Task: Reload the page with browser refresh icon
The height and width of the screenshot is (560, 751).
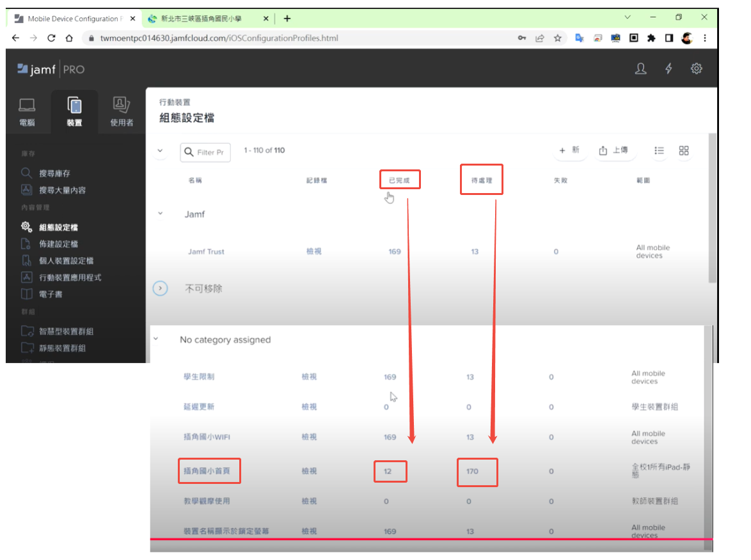Action: [x=52, y=38]
